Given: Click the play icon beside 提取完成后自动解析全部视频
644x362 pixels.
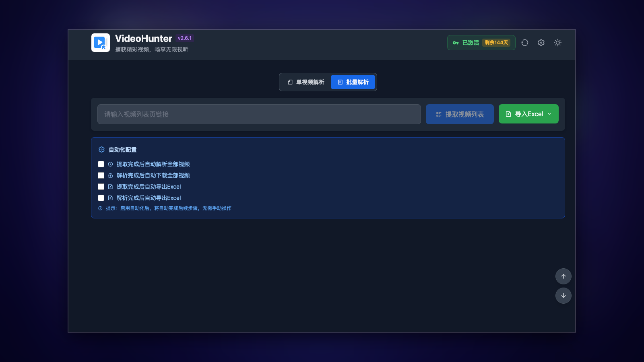Looking at the screenshot, I should click(110, 164).
